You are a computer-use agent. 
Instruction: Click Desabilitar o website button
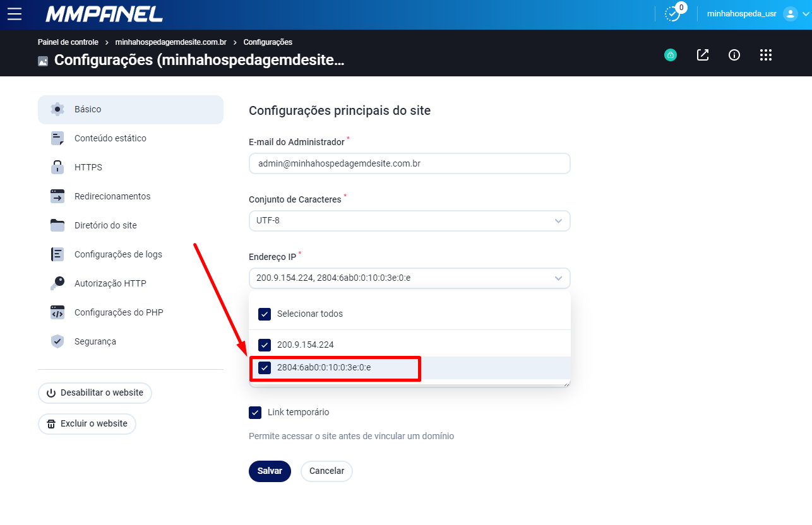click(95, 392)
